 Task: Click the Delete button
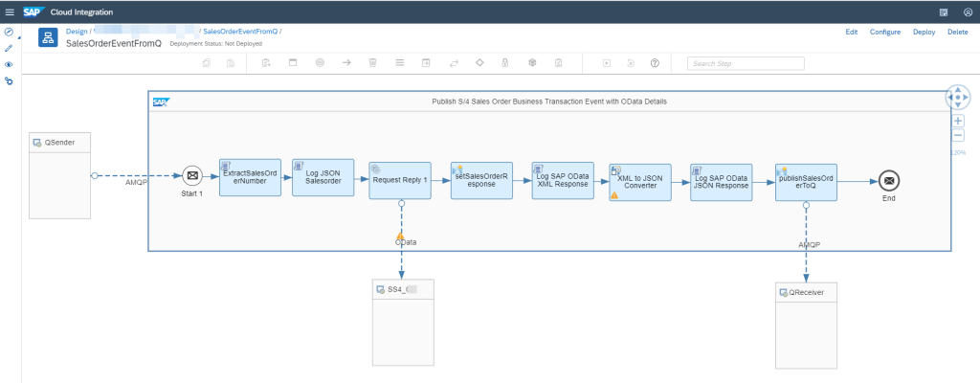pos(957,32)
